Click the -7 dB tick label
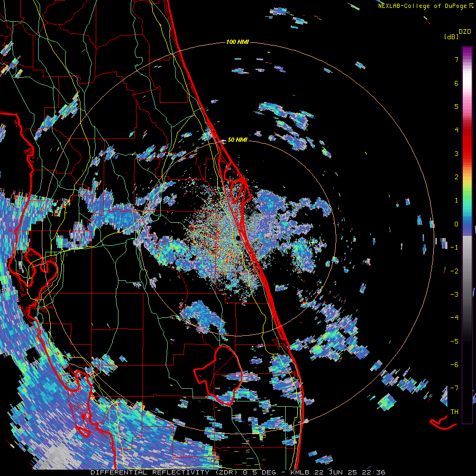 pos(454,388)
